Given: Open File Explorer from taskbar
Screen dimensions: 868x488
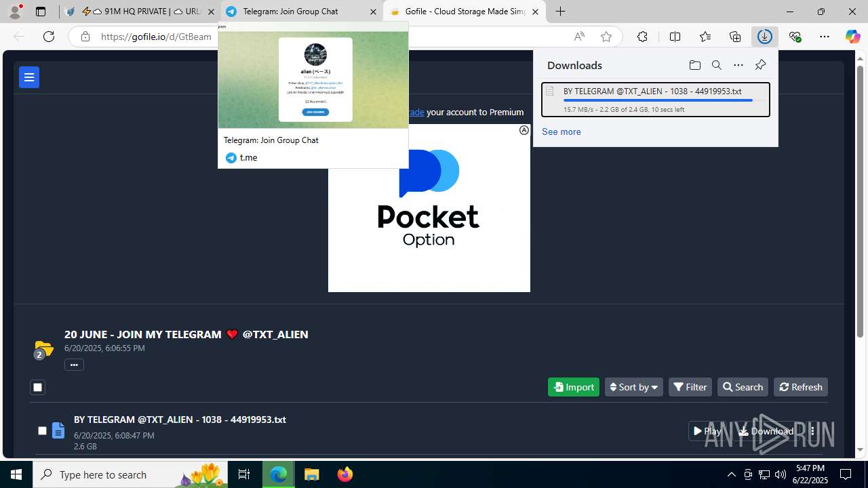Looking at the screenshot, I should pos(311,474).
